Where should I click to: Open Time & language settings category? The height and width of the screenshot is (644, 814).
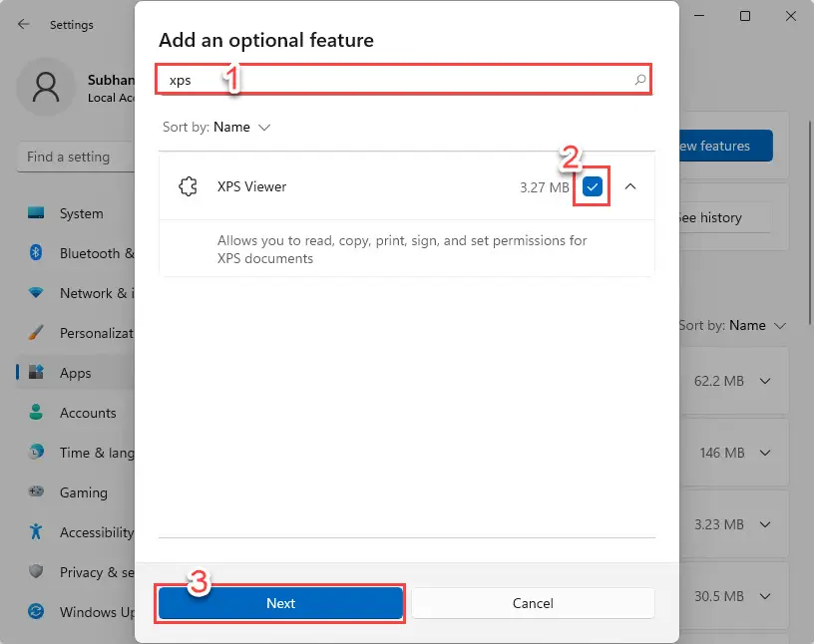(76, 453)
